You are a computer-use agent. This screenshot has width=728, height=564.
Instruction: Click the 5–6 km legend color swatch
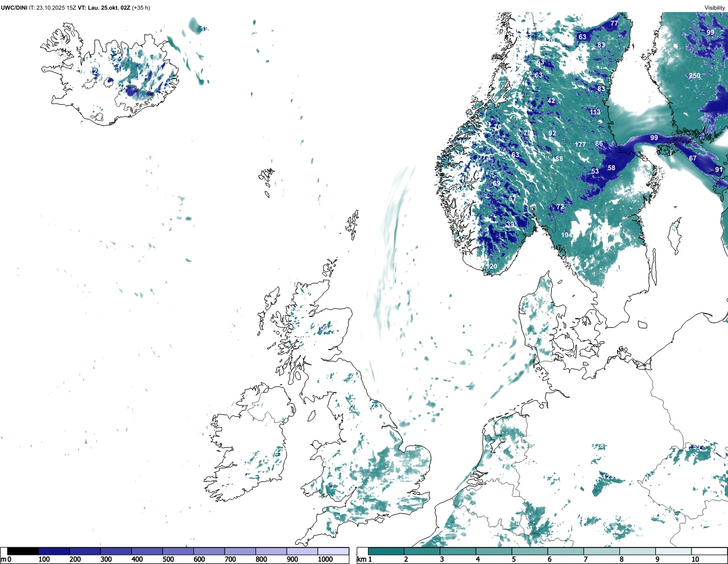click(530, 551)
